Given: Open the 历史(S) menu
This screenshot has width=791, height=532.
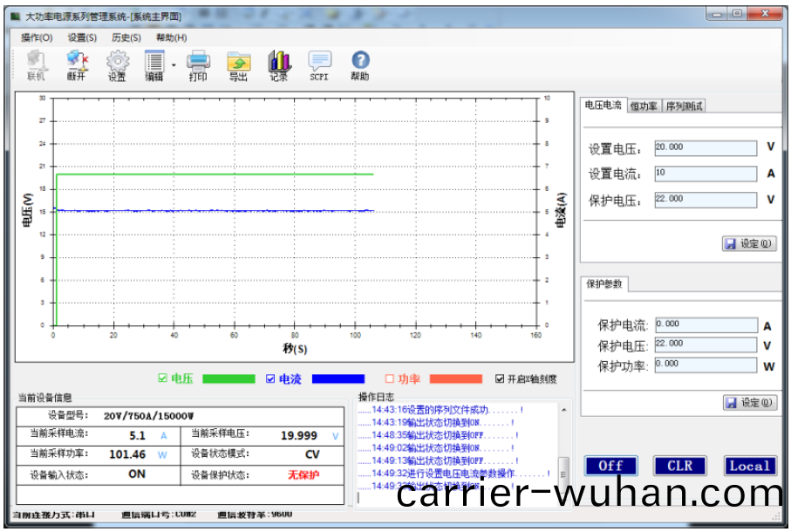Looking at the screenshot, I should pyautogui.click(x=126, y=38).
